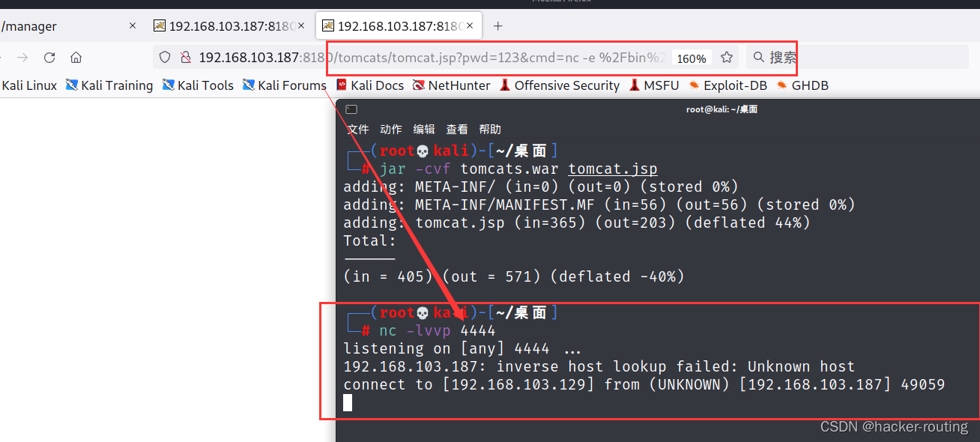Open Kali Linux bookmark

(29, 85)
